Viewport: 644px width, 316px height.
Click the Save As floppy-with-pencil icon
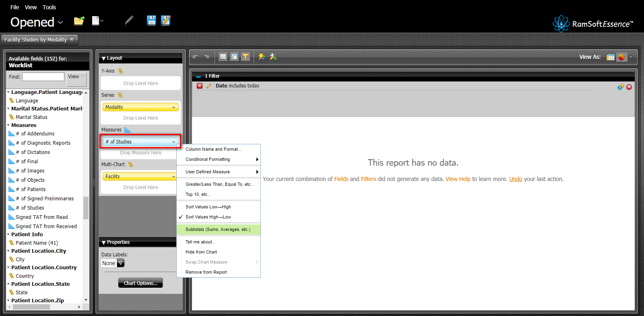pyautogui.click(x=166, y=21)
